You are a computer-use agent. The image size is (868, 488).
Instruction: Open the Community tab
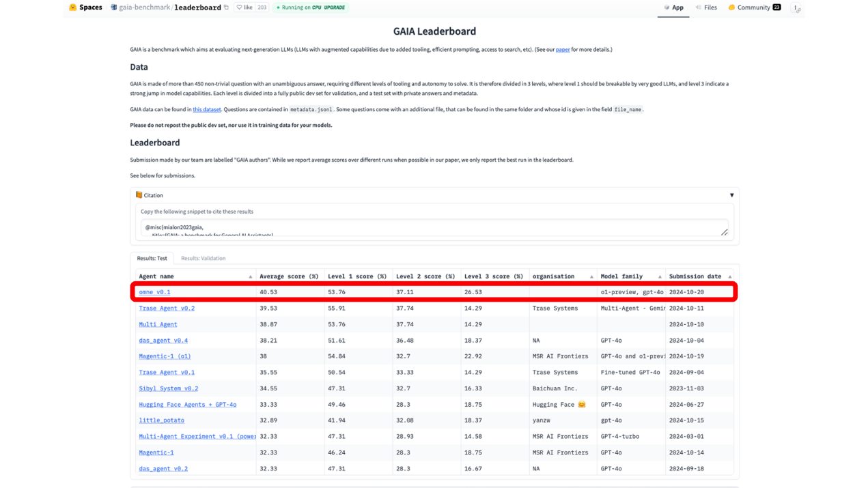coord(753,8)
